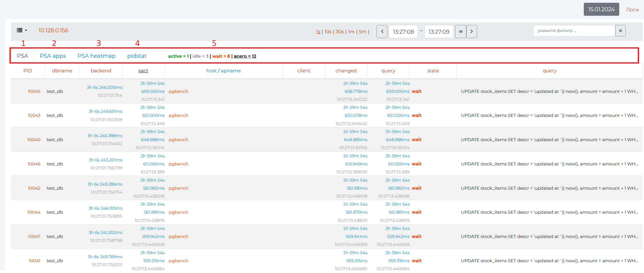Image resolution: width=644 pixels, height=273 pixels.
Task: Click the PID 10043 link
Action: coord(34,115)
